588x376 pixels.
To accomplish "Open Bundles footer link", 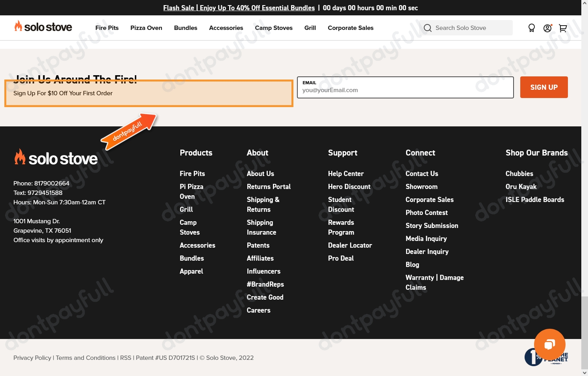I will [x=192, y=258].
